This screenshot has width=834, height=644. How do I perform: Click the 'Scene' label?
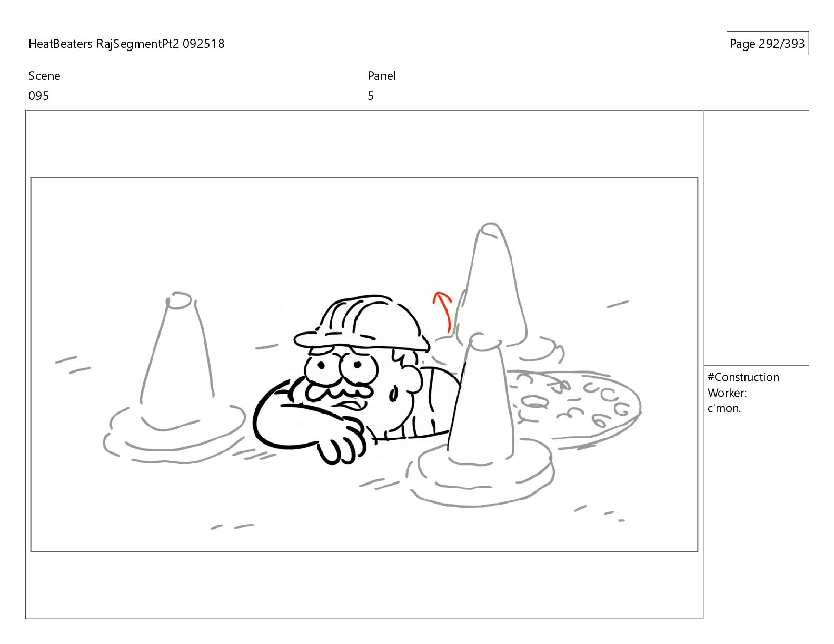pyautogui.click(x=44, y=76)
